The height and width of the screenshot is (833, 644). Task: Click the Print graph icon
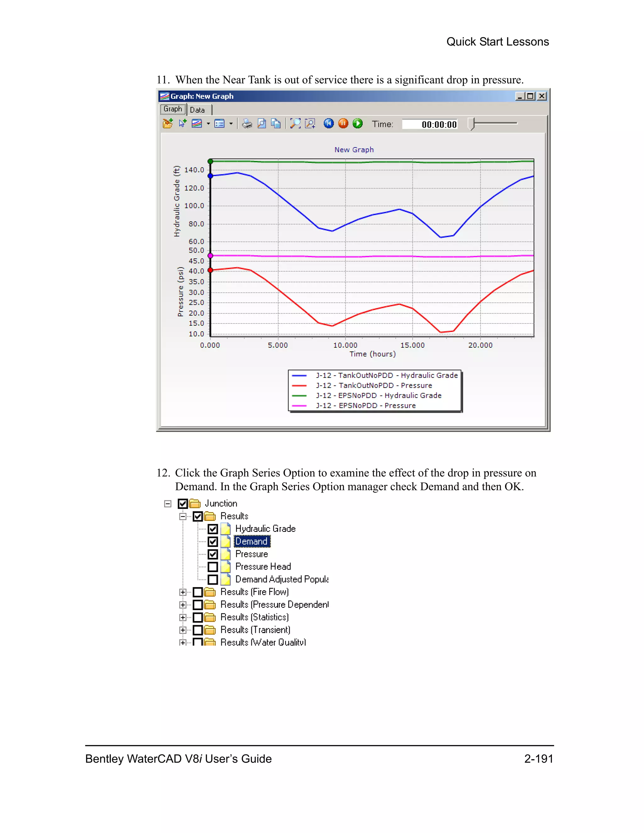[x=247, y=124]
